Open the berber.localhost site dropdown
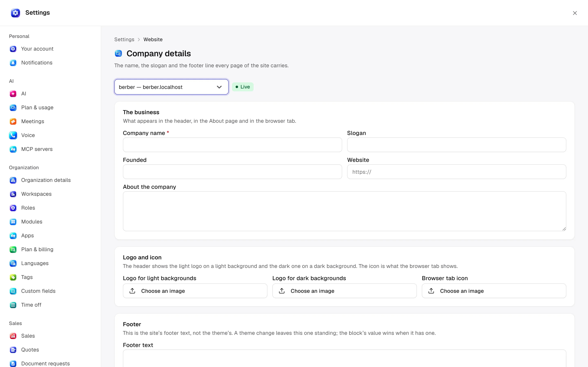Image resolution: width=588 pixels, height=367 pixels. [171, 87]
